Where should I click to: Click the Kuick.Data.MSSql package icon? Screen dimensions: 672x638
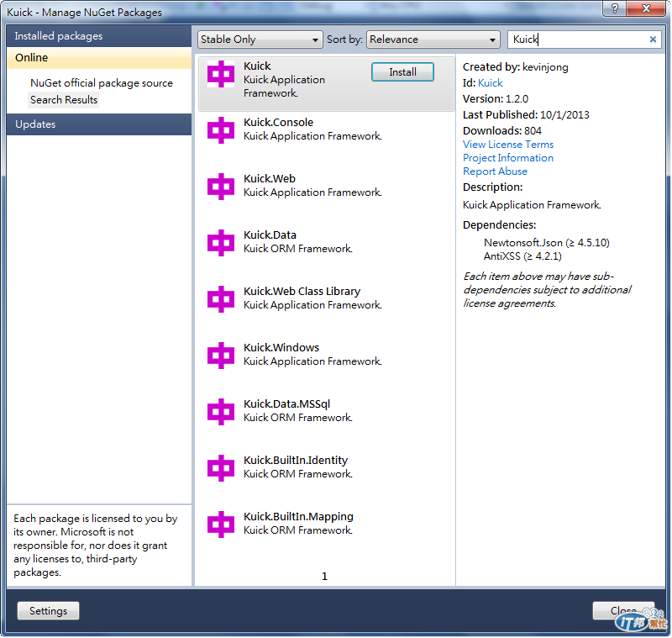coord(221,412)
